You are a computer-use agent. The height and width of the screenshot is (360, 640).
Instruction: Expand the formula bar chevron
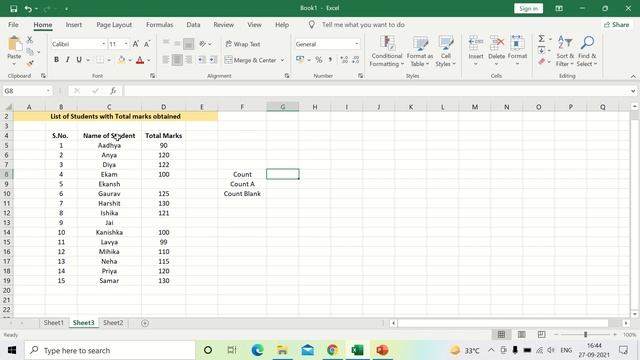click(633, 91)
